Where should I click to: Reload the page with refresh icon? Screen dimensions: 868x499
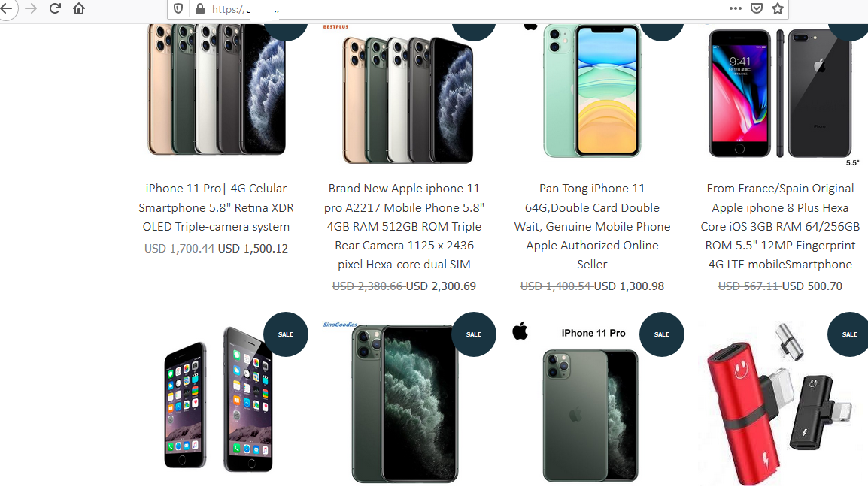coord(55,8)
